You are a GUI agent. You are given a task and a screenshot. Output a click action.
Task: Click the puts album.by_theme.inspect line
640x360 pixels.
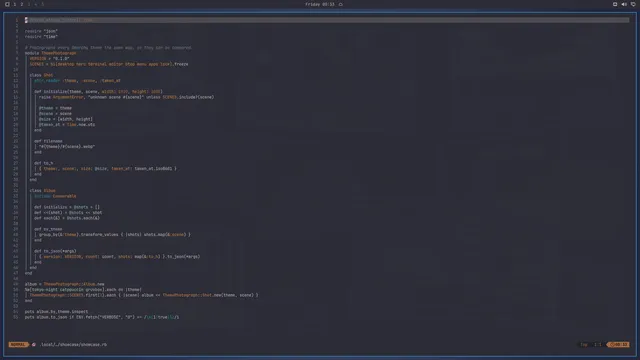[x=56, y=312]
